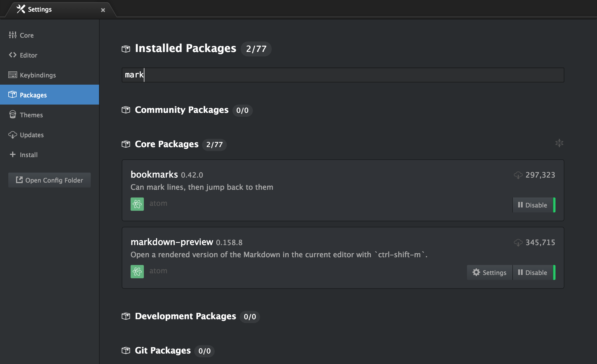
Task: Open markdown-preview package Settings
Action: click(x=489, y=272)
